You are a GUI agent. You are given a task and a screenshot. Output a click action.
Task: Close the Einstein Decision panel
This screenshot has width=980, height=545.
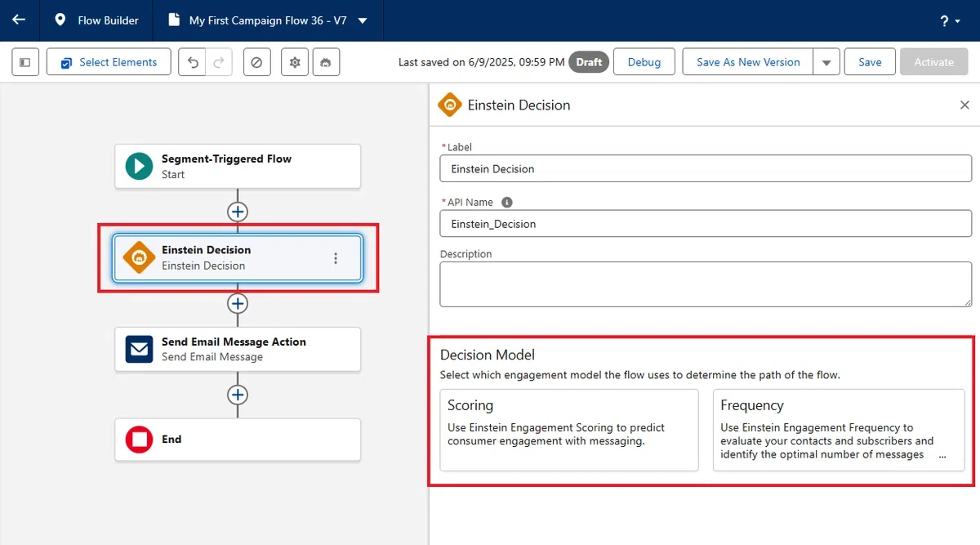[964, 105]
